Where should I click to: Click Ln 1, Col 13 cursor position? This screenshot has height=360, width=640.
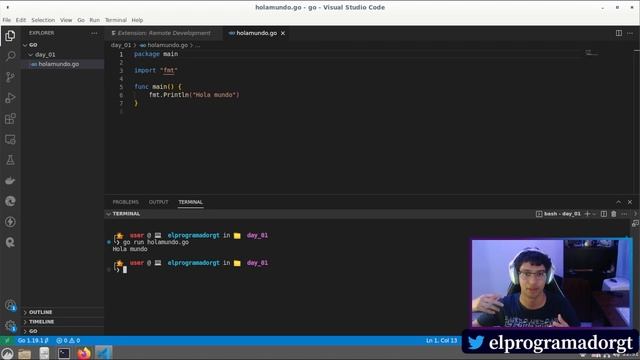tap(442, 340)
